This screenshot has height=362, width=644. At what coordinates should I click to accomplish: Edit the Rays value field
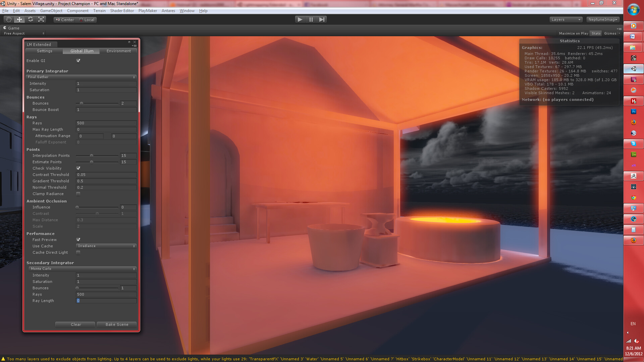pos(106,123)
